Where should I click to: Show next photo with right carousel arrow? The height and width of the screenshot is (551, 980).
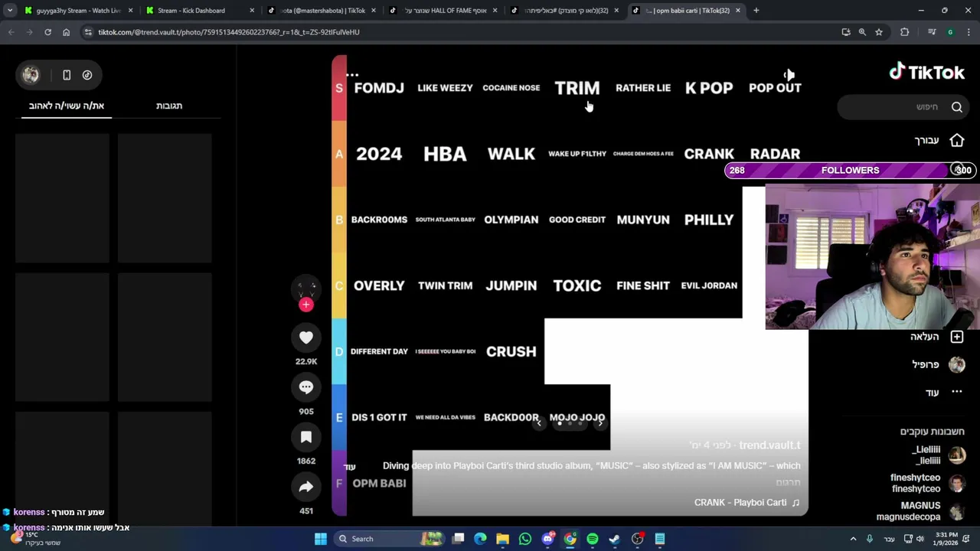click(x=600, y=422)
